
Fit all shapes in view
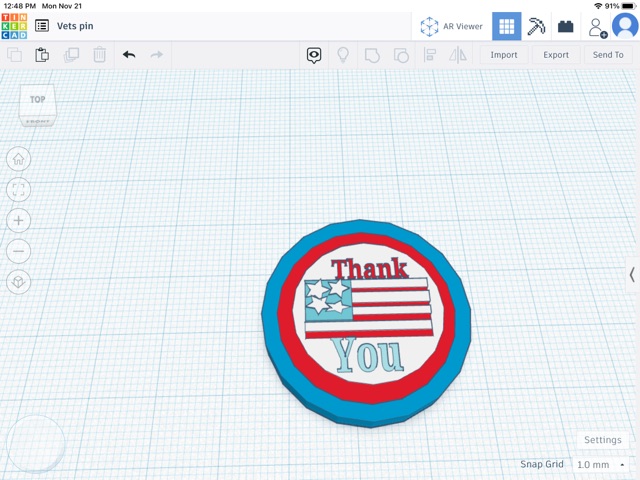tap(18, 189)
